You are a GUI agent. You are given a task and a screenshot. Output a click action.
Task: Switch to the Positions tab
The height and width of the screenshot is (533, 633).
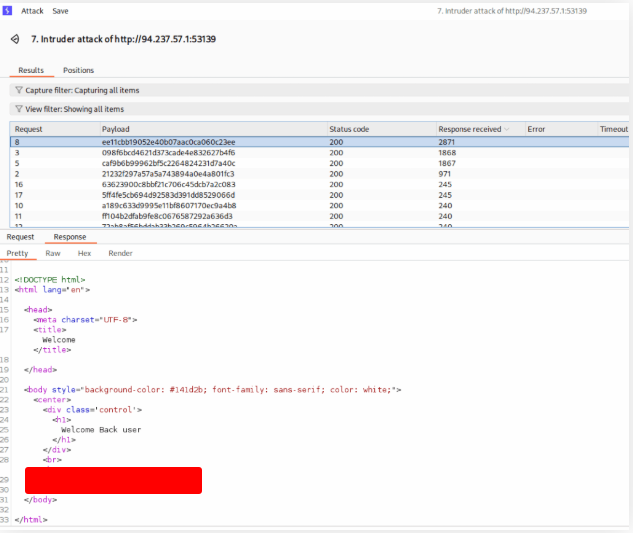(x=78, y=70)
